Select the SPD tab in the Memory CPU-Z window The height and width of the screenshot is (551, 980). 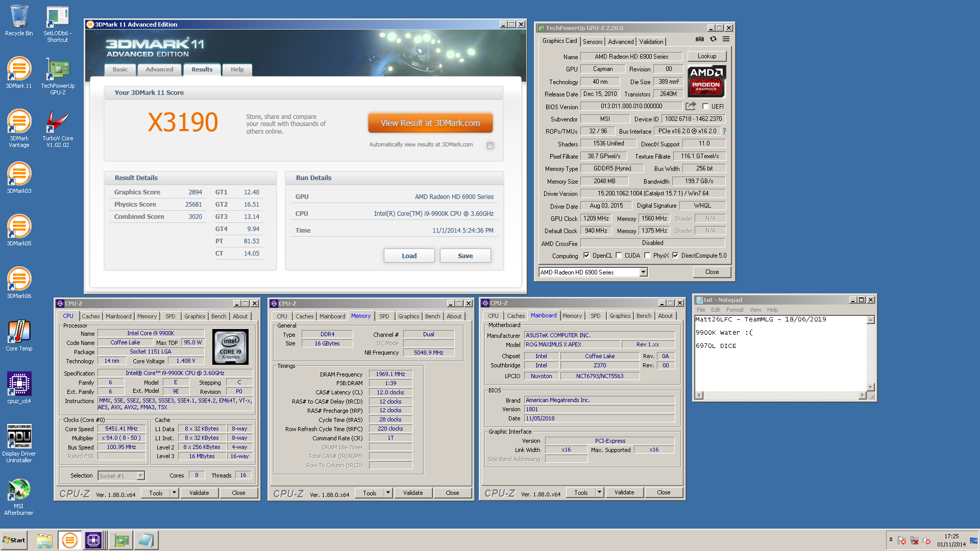[384, 316]
